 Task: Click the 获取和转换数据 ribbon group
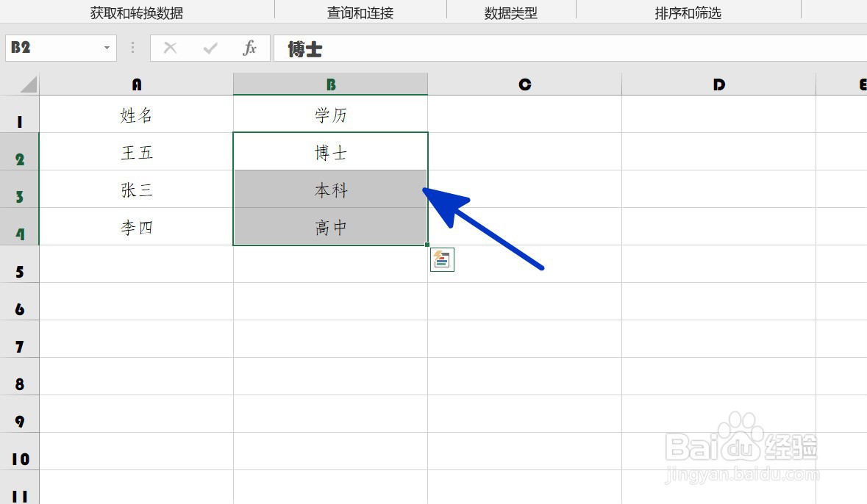tap(138, 12)
